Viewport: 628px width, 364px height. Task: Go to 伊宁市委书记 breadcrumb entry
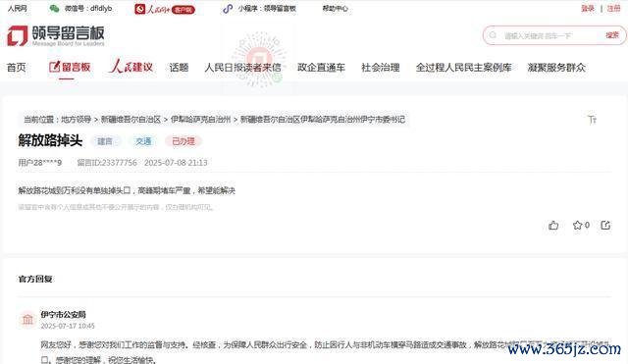pos(323,120)
